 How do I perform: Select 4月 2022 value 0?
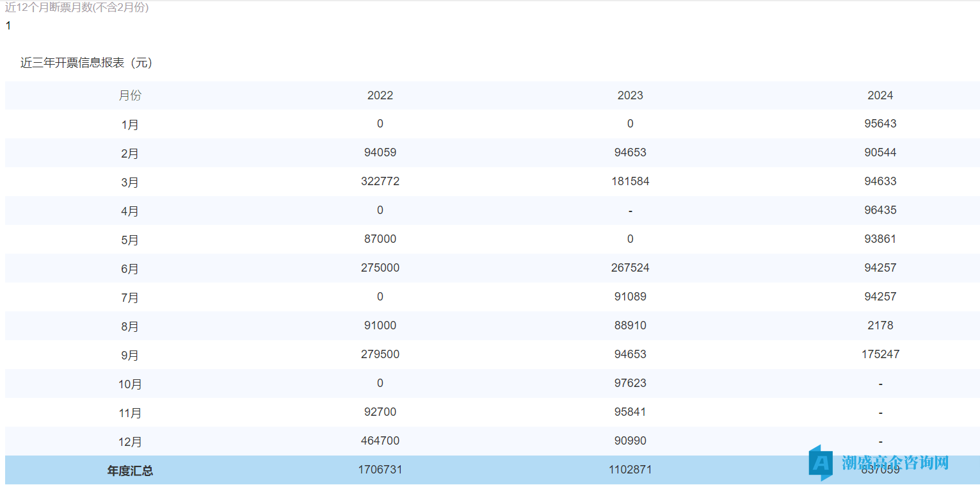coord(380,210)
